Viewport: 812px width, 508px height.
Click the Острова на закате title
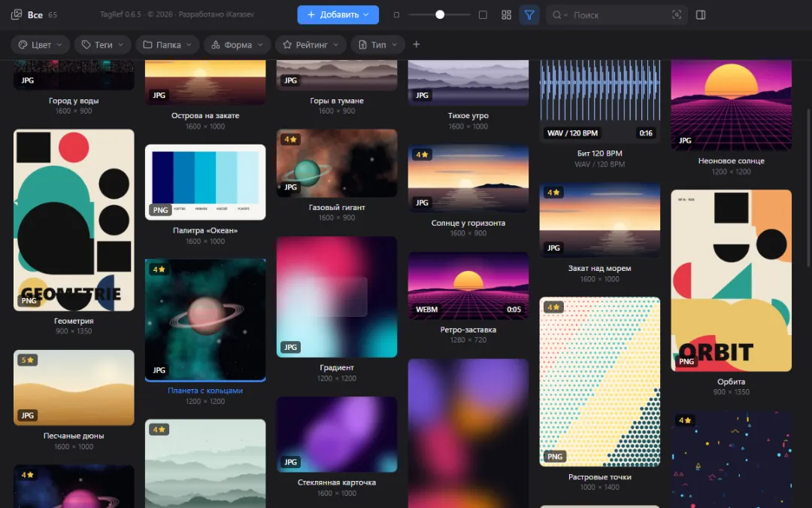coord(205,116)
